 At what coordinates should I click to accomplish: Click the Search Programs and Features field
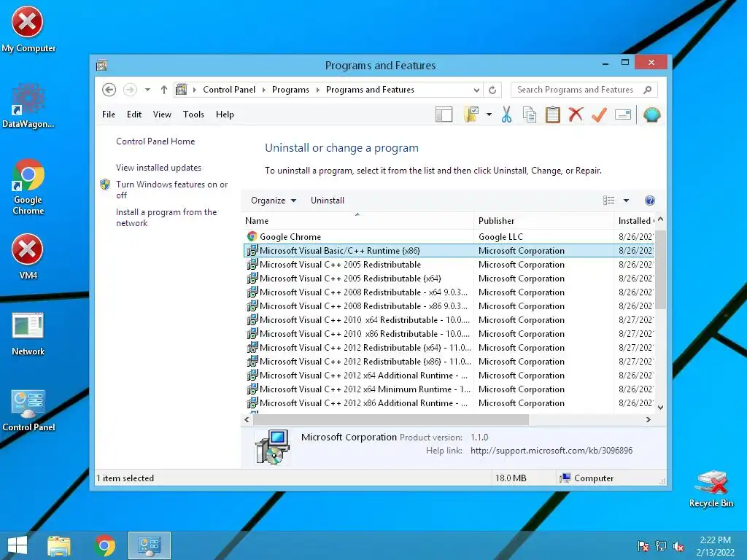pyautogui.click(x=576, y=90)
